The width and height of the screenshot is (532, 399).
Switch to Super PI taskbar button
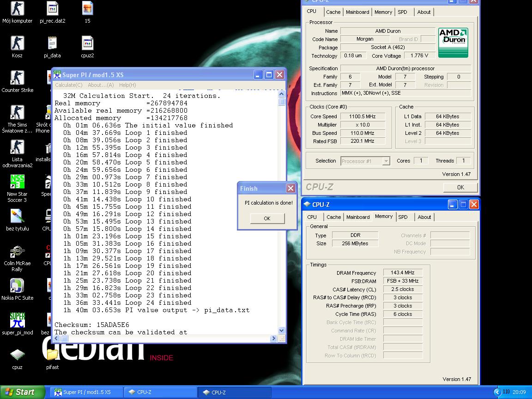[x=86, y=392]
